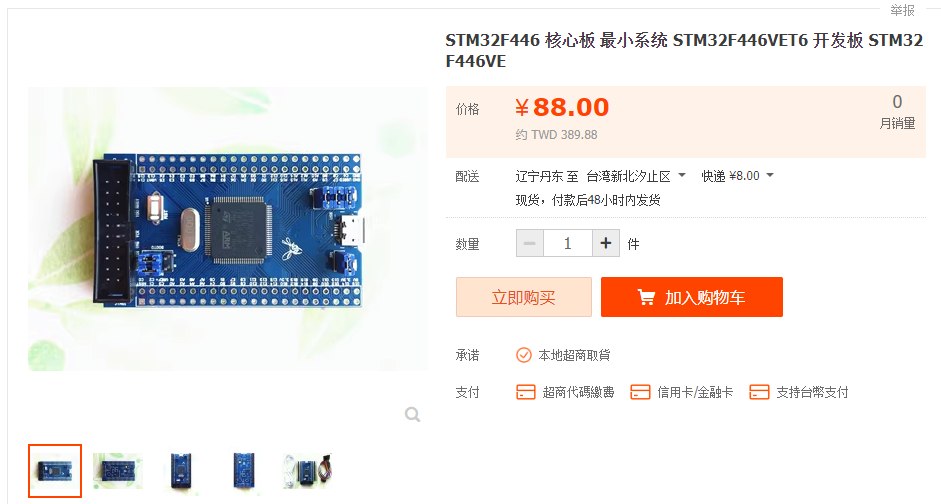Screen dimensions: 941x504
Task: Click the shopping cart icon on orange button
Action: click(646, 297)
